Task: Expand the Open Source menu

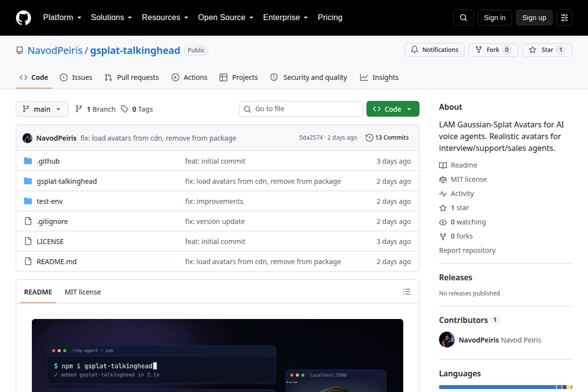Action: 225,18
